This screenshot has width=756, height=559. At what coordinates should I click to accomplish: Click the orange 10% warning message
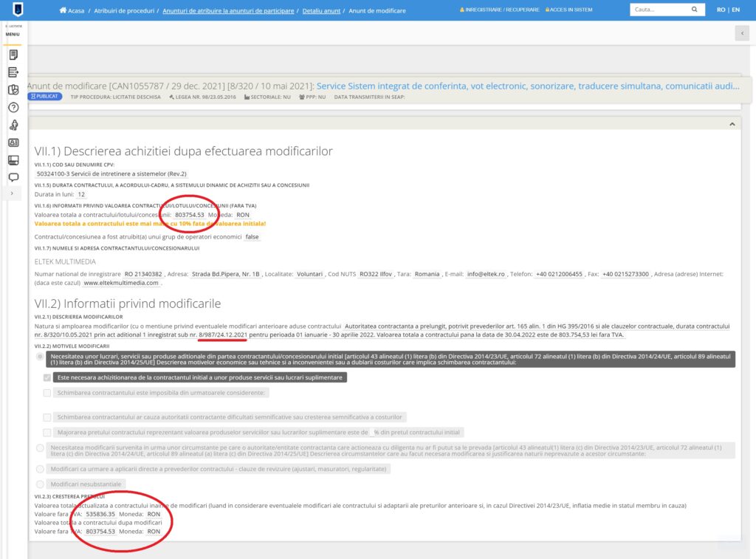point(150,224)
